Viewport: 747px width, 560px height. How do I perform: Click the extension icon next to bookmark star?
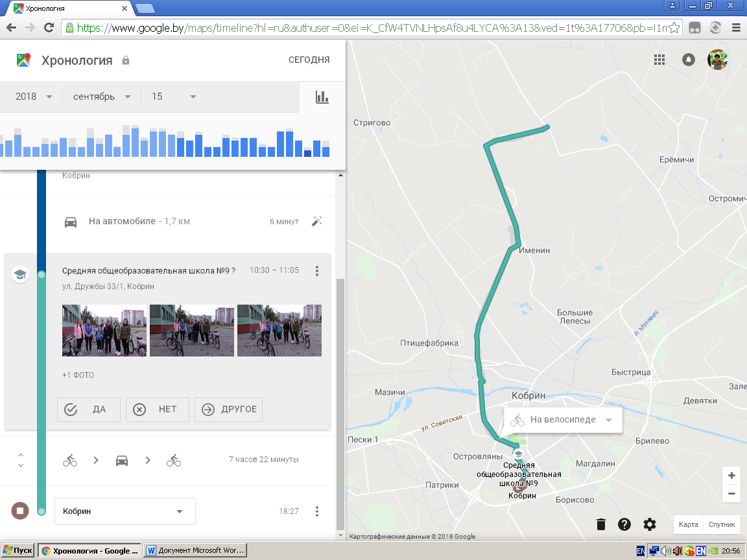(695, 28)
